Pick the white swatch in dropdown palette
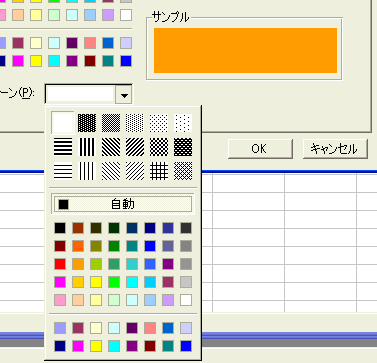 point(186,300)
